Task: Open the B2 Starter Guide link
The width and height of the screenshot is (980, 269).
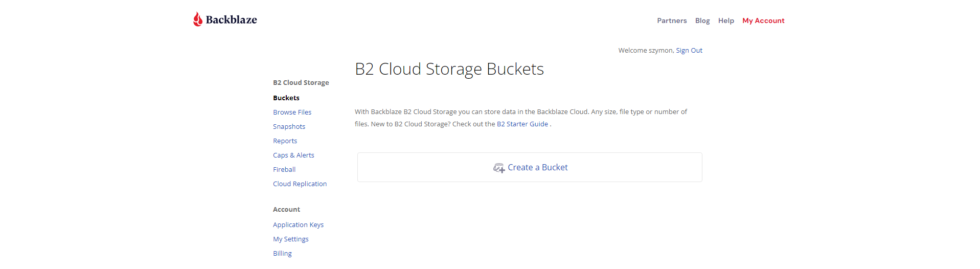Action: [x=522, y=124]
